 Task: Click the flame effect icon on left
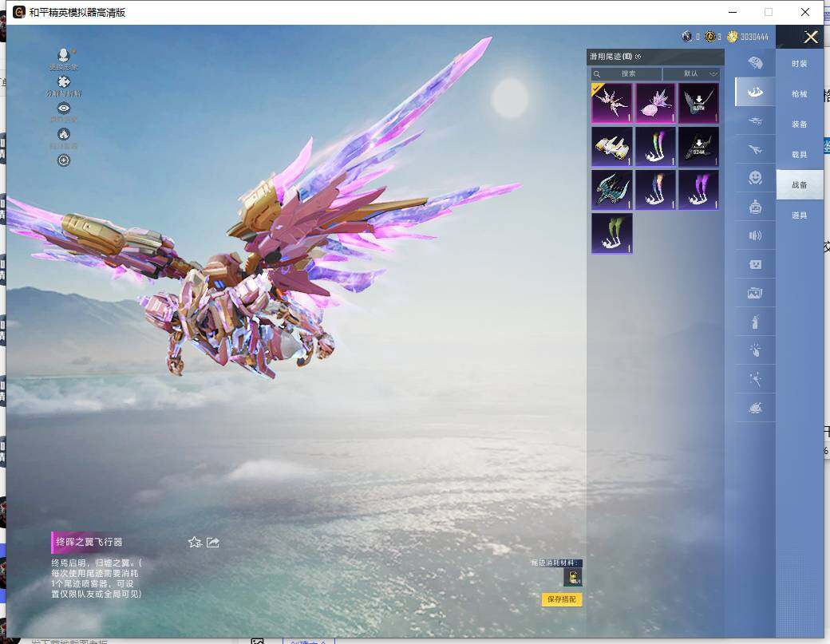click(x=64, y=134)
